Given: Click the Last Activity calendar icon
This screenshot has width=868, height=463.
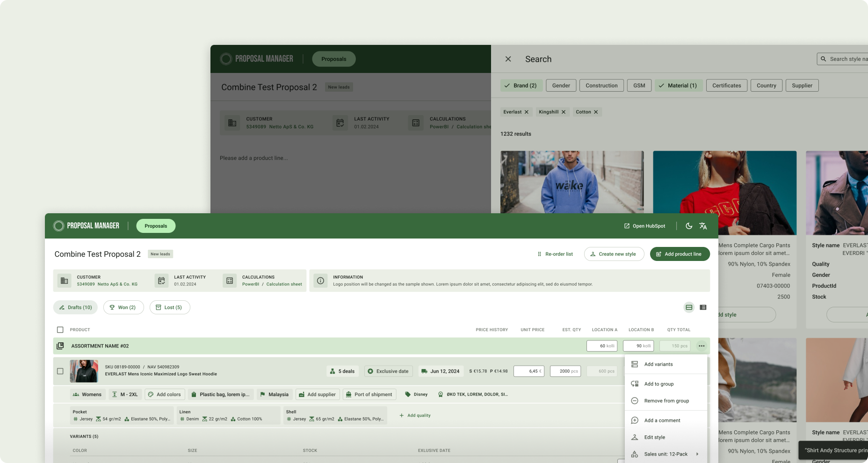Looking at the screenshot, I should [x=161, y=281].
